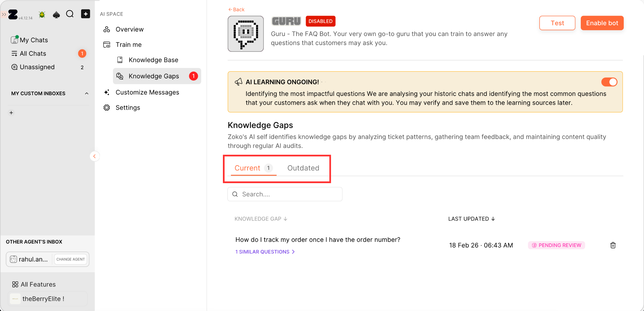The height and width of the screenshot is (311, 644).
Task: Toggle AI Learning Ongoing switch off
Action: (x=609, y=82)
